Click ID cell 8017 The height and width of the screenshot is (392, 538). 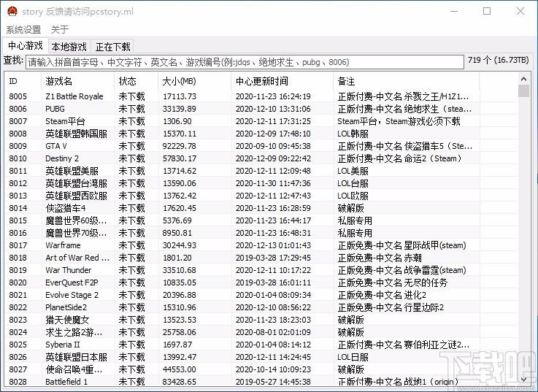(x=18, y=245)
